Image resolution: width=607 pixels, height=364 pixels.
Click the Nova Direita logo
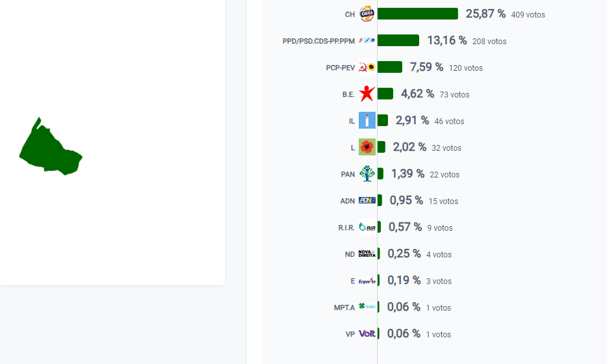coord(367,254)
